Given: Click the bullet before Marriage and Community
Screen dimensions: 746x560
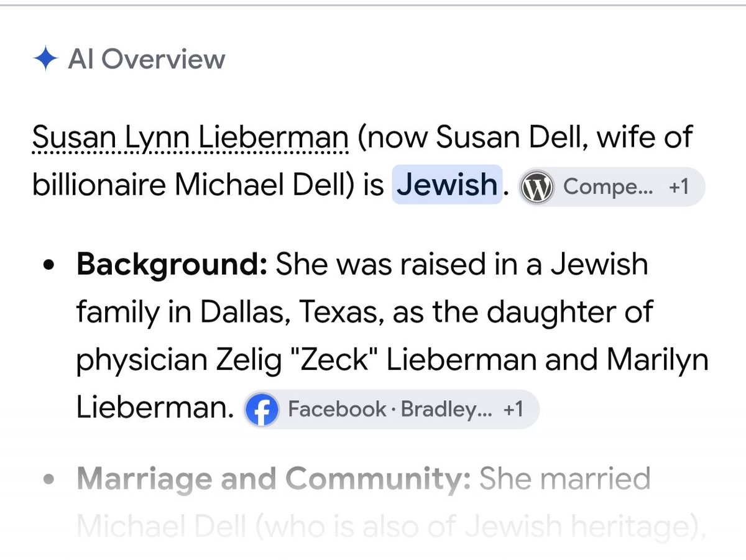Looking at the screenshot, I should coord(48,480).
